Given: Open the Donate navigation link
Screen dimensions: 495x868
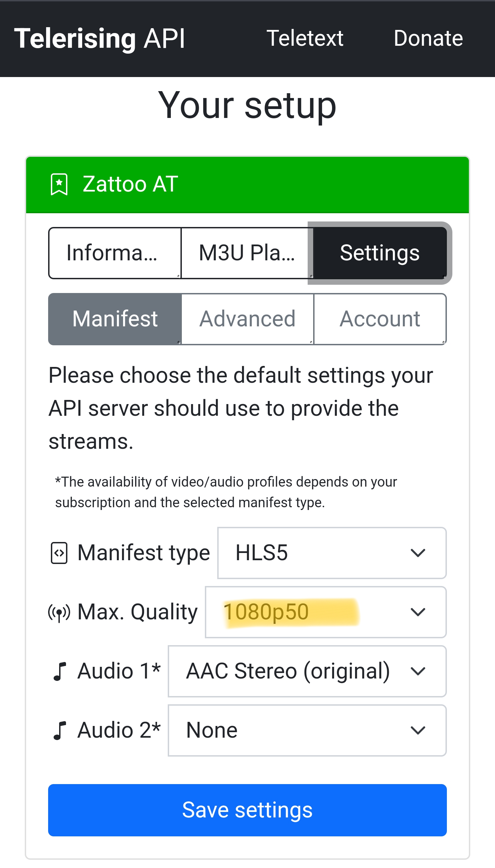Looking at the screenshot, I should 428,38.
